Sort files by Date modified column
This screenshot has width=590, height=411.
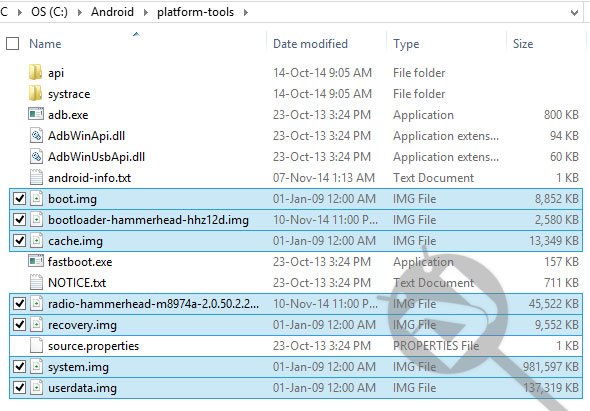click(310, 44)
